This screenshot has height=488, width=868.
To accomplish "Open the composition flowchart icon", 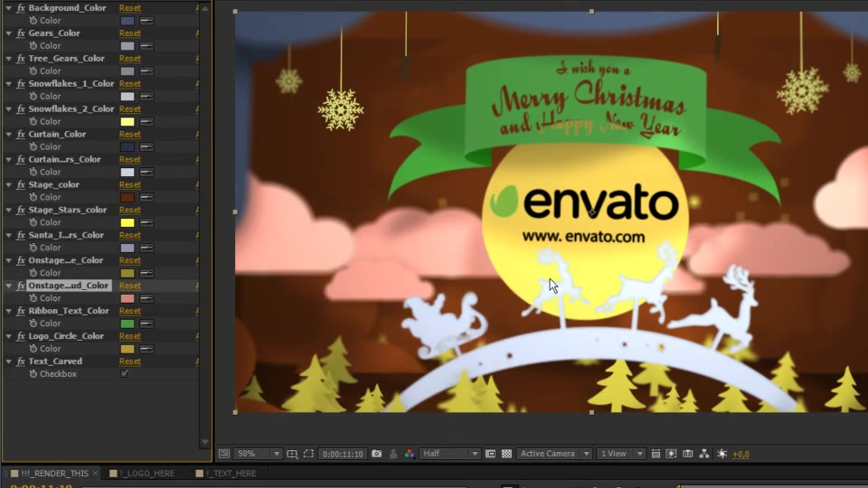I will tap(704, 454).
